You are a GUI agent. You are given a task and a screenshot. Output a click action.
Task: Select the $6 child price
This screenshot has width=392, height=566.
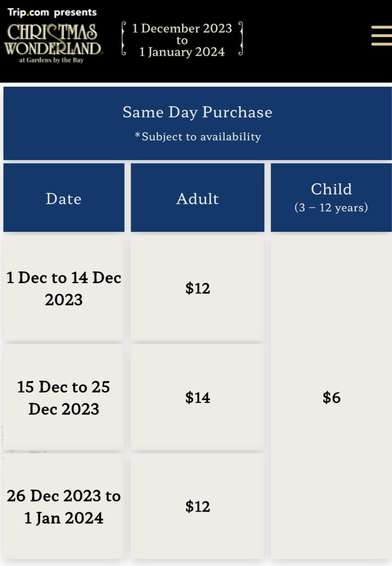[332, 398]
